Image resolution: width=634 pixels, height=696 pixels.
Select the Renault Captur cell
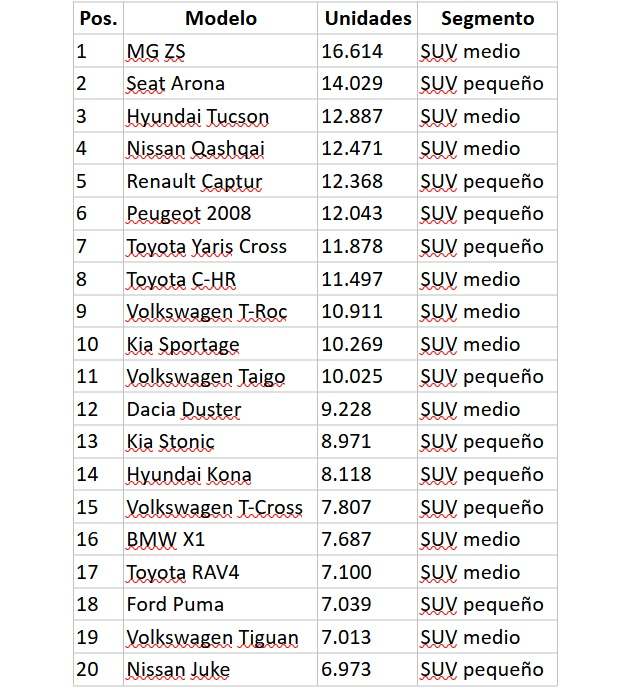pos(221,181)
